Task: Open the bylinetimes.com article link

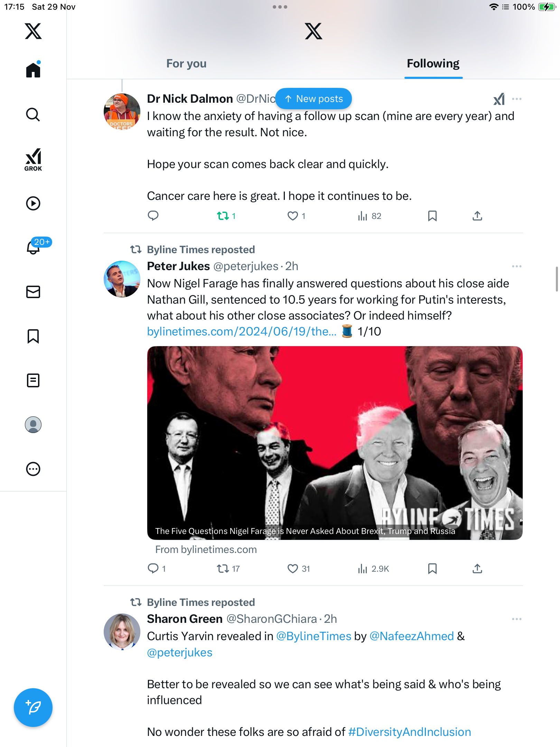Action: click(x=242, y=331)
